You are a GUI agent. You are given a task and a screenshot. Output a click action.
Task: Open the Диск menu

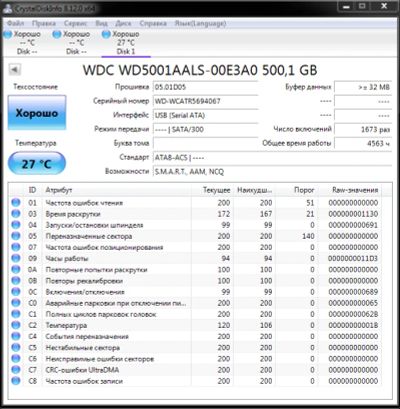pyautogui.click(x=123, y=23)
